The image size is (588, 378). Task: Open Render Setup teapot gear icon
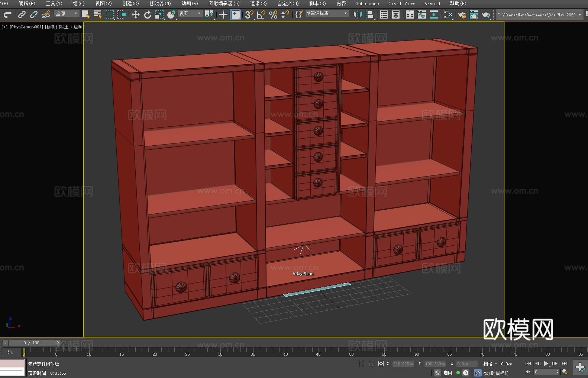462,14
